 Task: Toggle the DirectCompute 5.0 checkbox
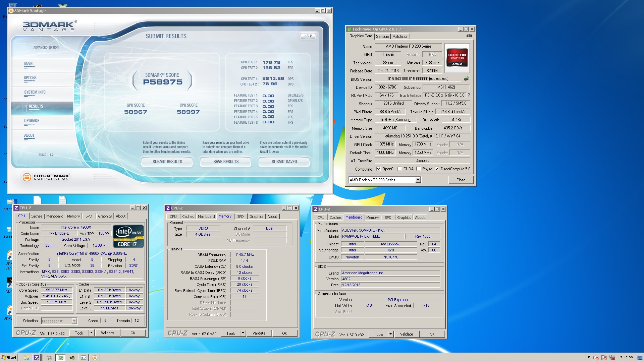pyautogui.click(x=437, y=169)
